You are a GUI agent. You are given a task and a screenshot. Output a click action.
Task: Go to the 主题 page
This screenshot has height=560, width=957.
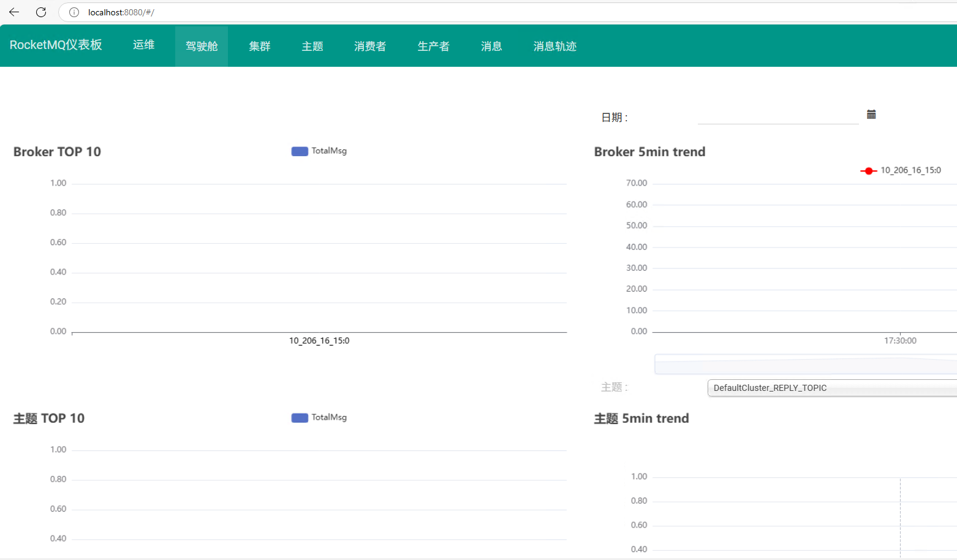click(312, 47)
